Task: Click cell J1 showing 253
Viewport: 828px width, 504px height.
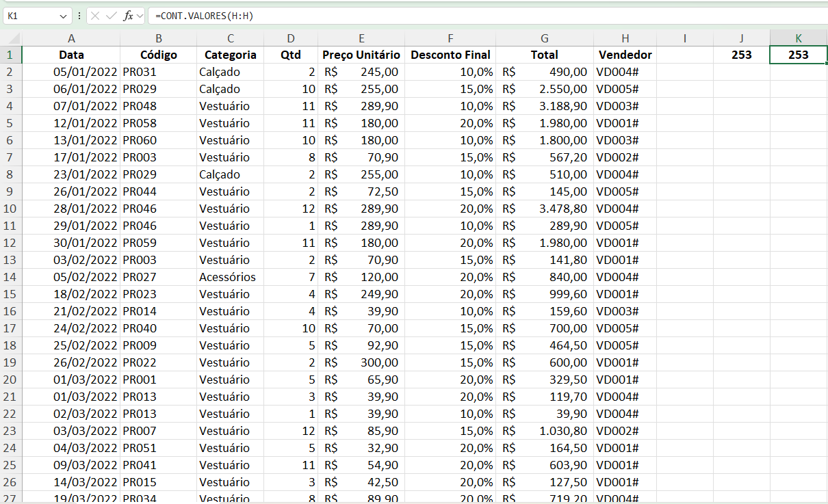Action: pyautogui.click(x=741, y=55)
